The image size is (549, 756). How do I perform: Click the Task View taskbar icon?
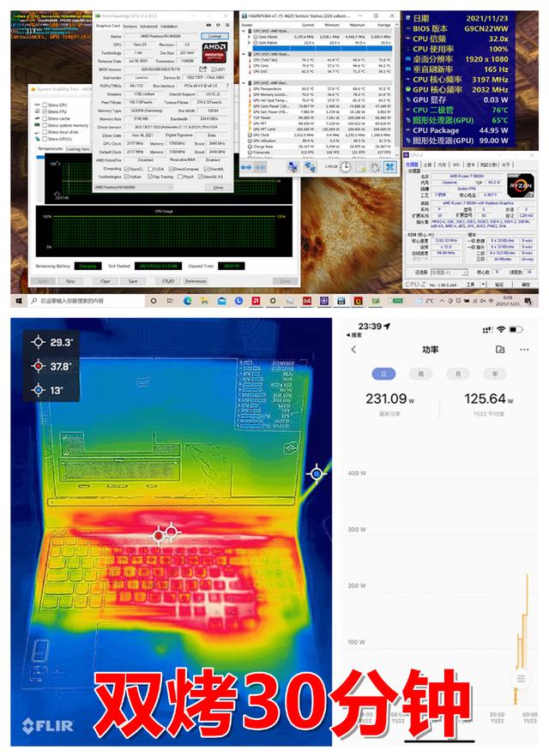click(171, 301)
